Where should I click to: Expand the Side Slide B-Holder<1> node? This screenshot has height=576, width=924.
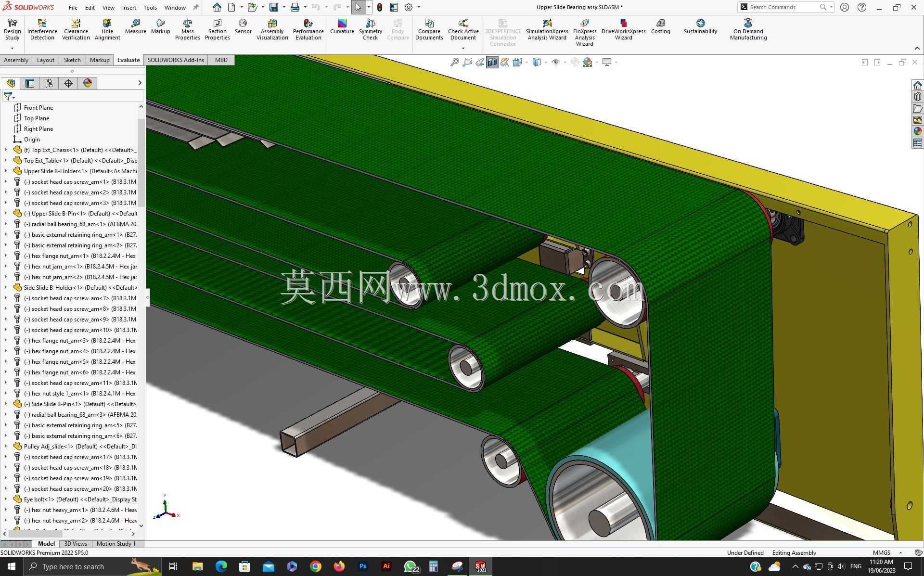tap(5, 287)
